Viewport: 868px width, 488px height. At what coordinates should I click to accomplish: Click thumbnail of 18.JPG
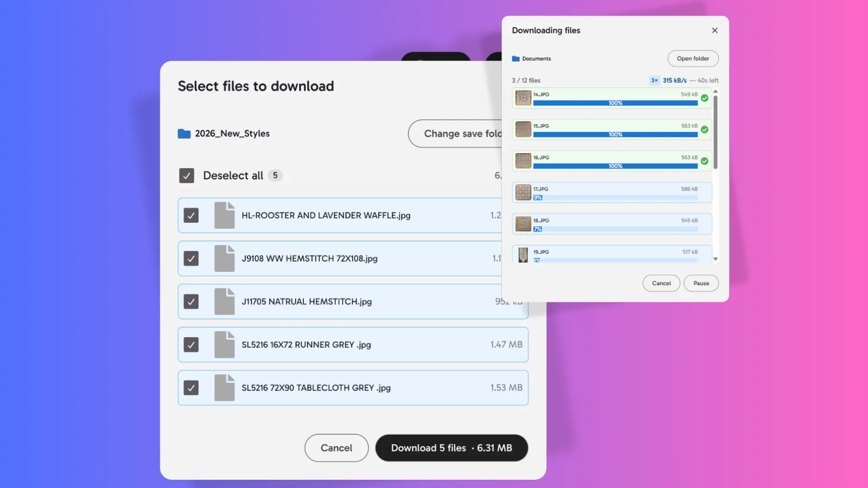click(523, 224)
